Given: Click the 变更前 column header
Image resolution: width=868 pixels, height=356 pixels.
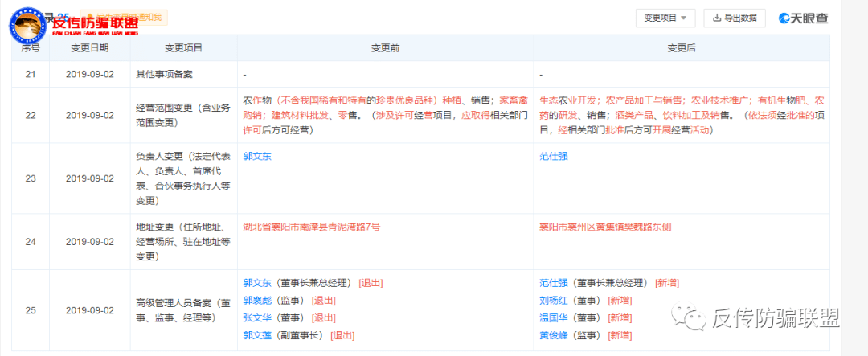Looking at the screenshot, I should click(385, 48).
